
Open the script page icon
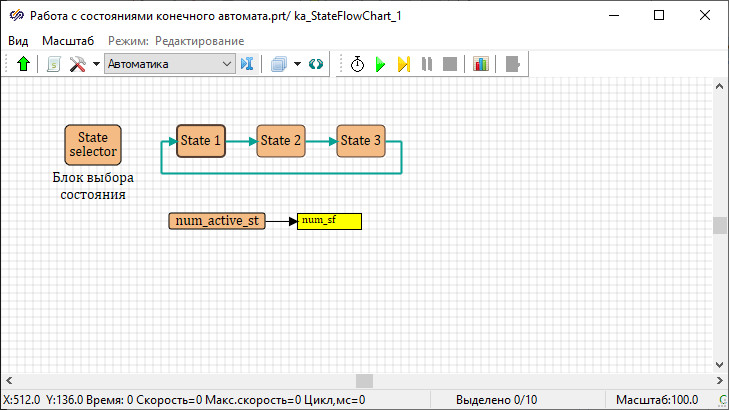pos(54,64)
